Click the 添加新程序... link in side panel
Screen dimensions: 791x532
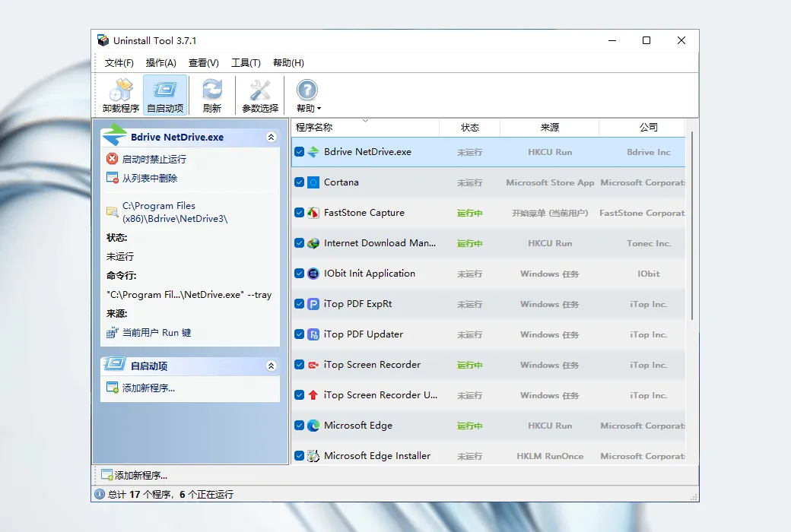pyautogui.click(x=148, y=388)
